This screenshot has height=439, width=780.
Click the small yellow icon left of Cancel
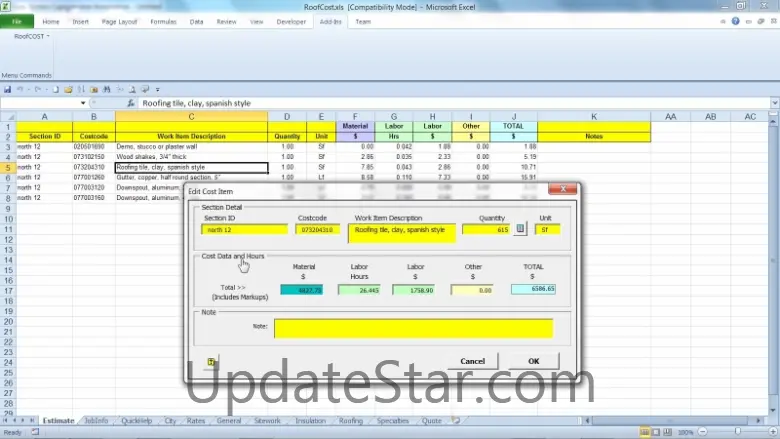tap(212, 361)
